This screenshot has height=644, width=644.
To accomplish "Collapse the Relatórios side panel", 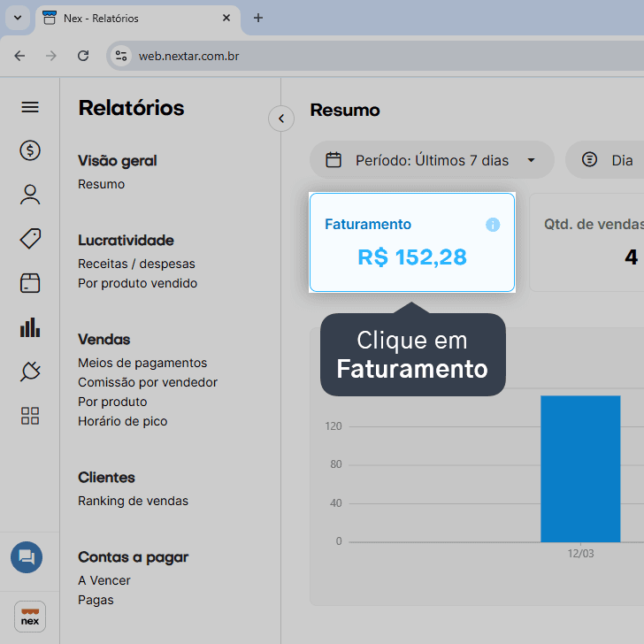I will click(281, 119).
